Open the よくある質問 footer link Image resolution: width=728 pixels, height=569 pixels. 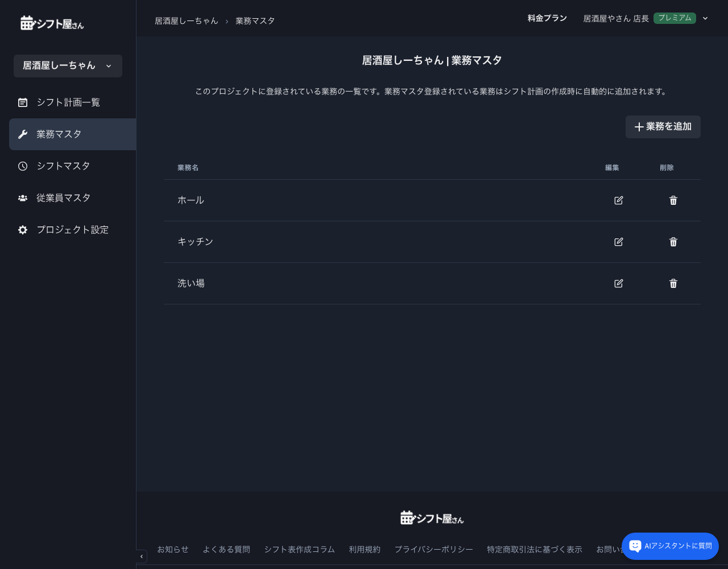[x=226, y=549]
